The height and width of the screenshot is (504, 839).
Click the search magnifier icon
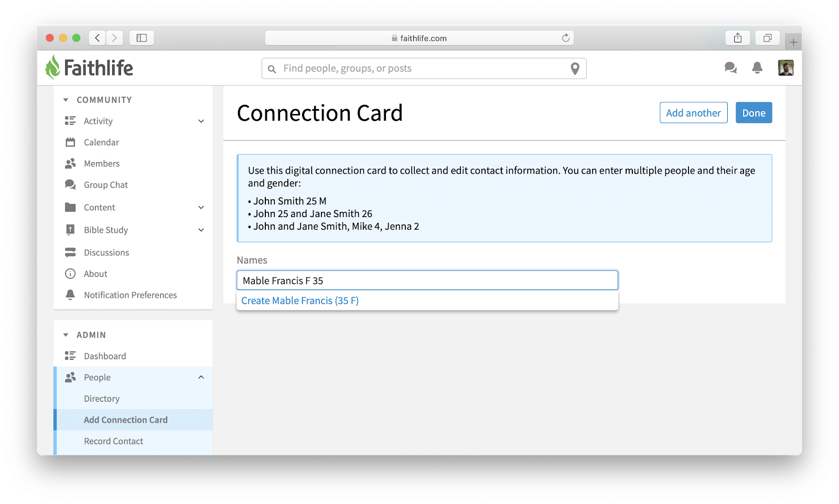tap(272, 69)
